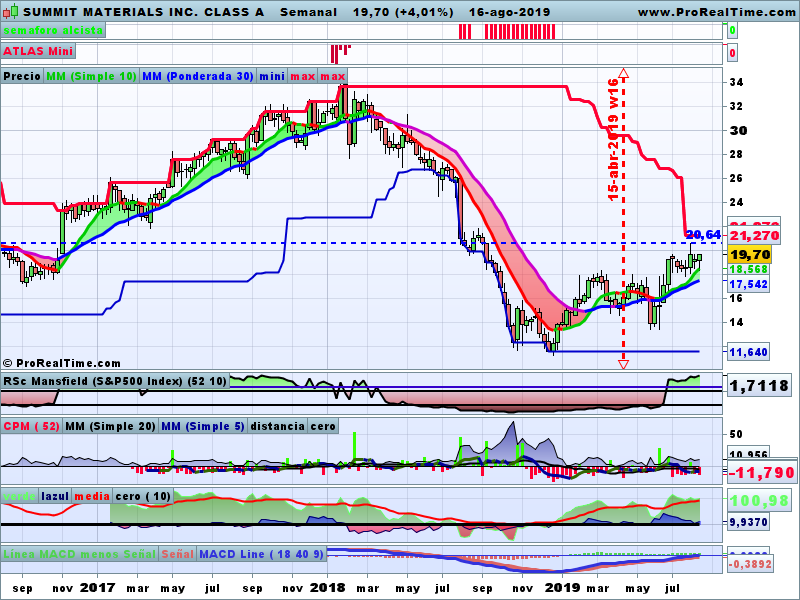The width and height of the screenshot is (800, 600).
Task: Click the -0,3892 MACD value tag
Action: [749, 564]
